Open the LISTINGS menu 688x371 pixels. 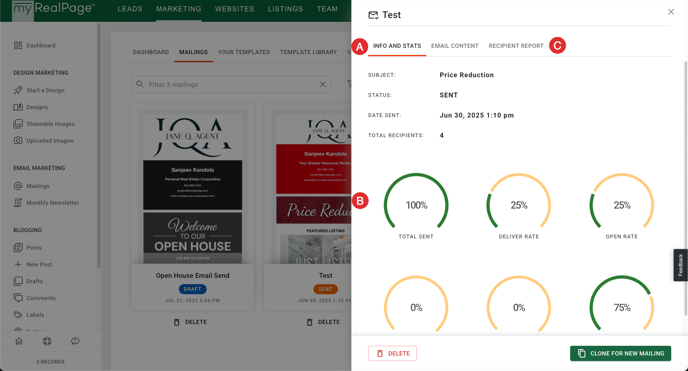(285, 9)
